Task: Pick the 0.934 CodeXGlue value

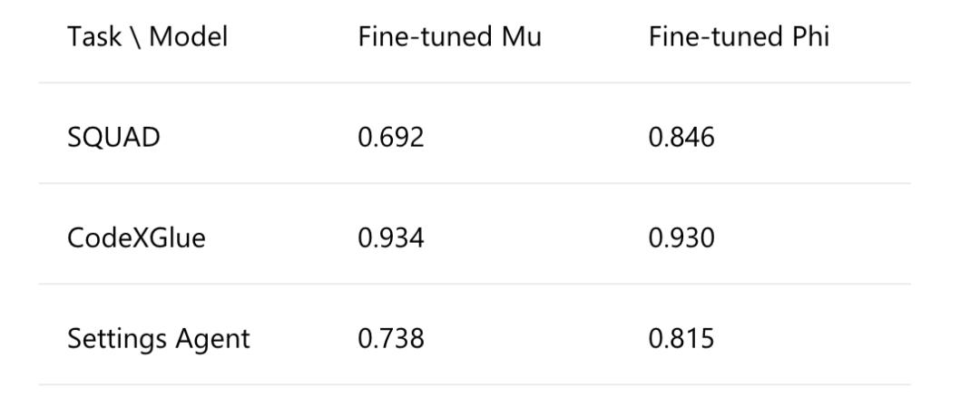Action: 391,238
